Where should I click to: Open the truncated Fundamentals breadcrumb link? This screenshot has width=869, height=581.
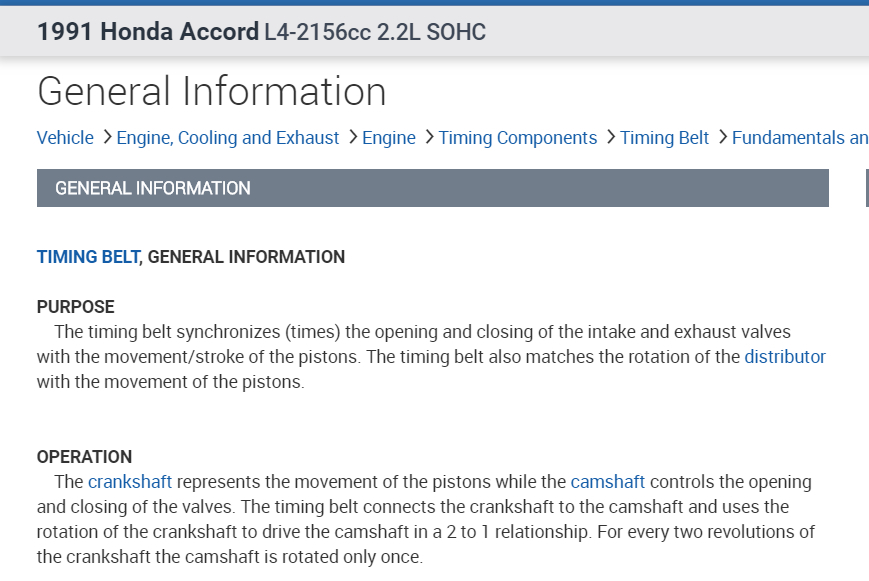(x=800, y=138)
